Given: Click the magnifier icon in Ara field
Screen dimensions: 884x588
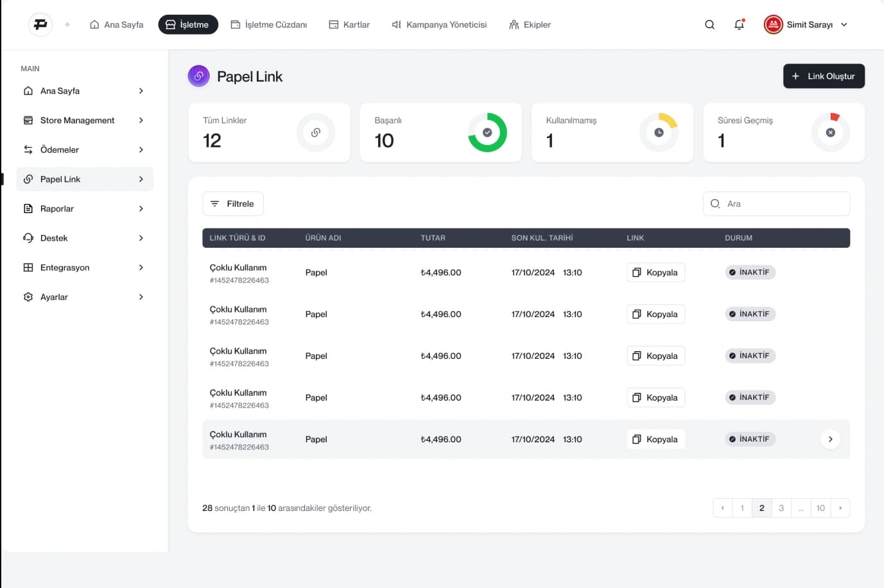Looking at the screenshot, I should pos(715,203).
